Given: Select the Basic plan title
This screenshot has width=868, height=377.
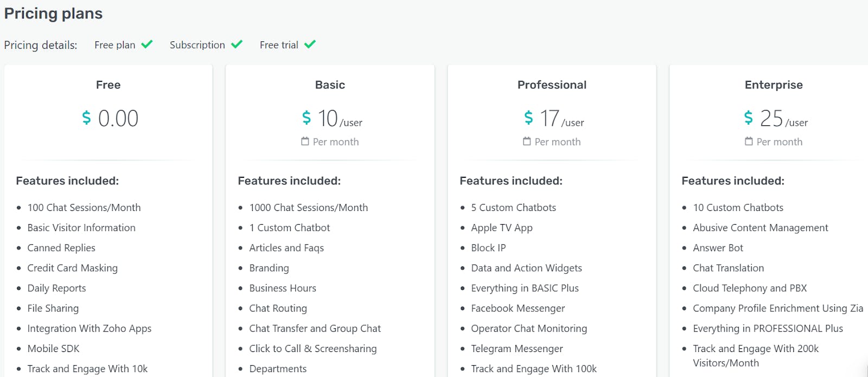Looking at the screenshot, I should coord(330,85).
